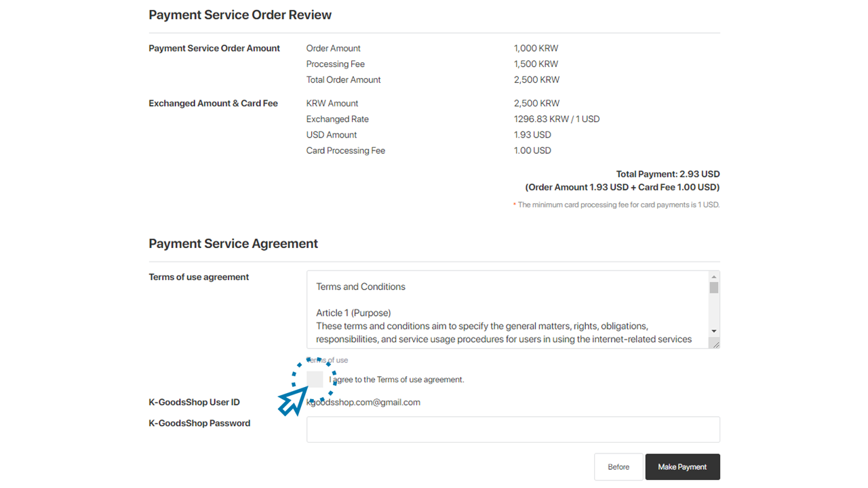Check the Terms of use agreement checkbox
The width and height of the screenshot is (868, 488).
315,380
